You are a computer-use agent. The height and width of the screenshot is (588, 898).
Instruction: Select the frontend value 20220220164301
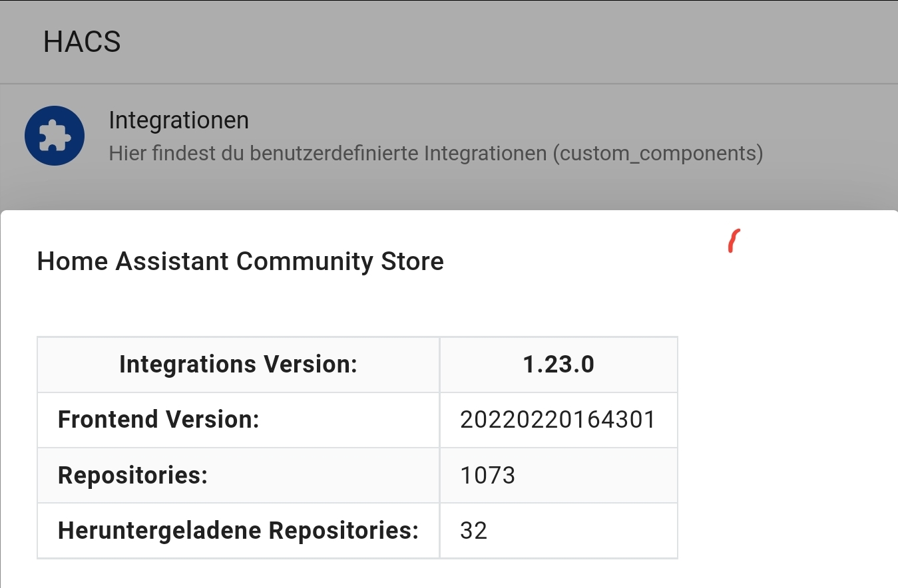click(x=559, y=420)
